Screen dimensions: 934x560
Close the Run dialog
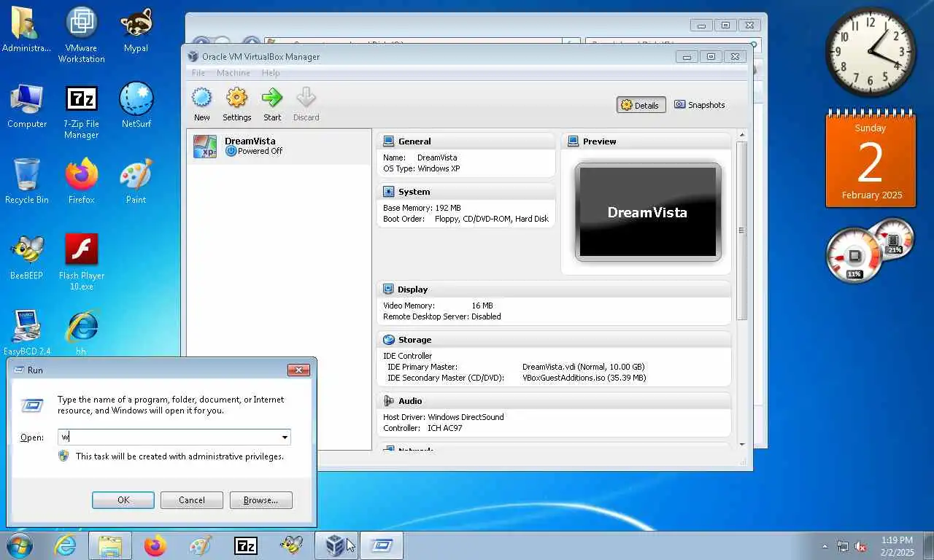click(298, 370)
